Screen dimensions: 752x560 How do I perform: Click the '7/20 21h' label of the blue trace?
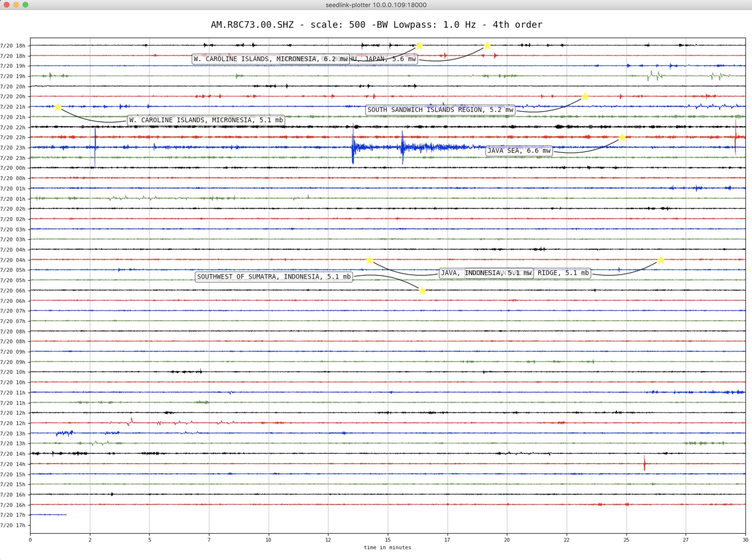[13, 107]
